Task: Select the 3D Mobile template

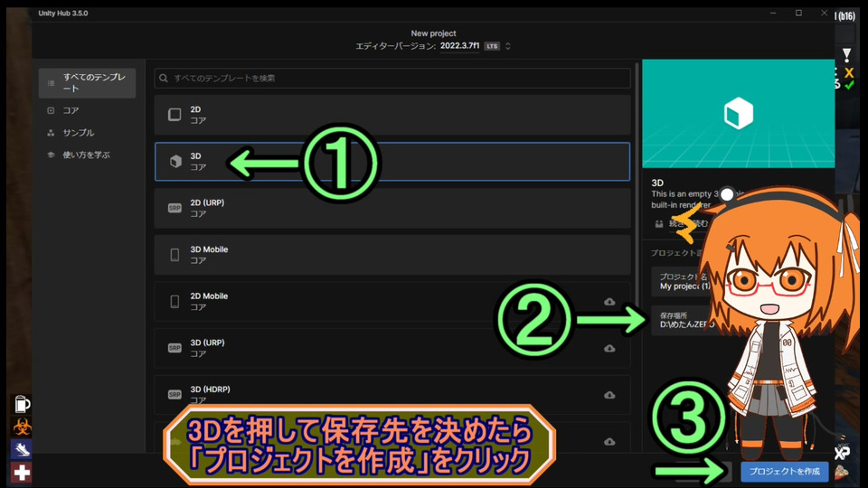Action: pyautogui.click(x=392, y=255)
